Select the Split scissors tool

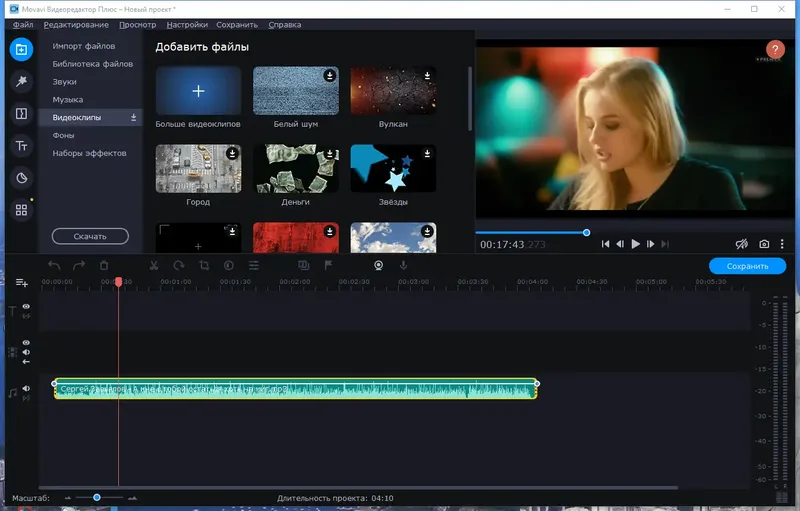tap(154, 265)
